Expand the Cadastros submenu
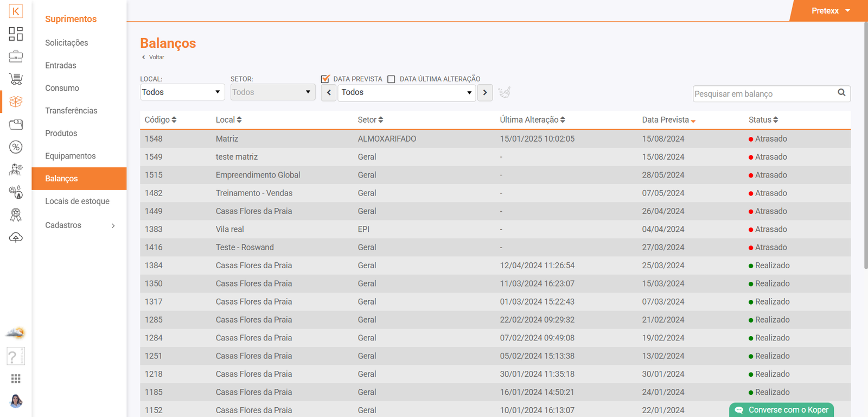 coord(79,225)
